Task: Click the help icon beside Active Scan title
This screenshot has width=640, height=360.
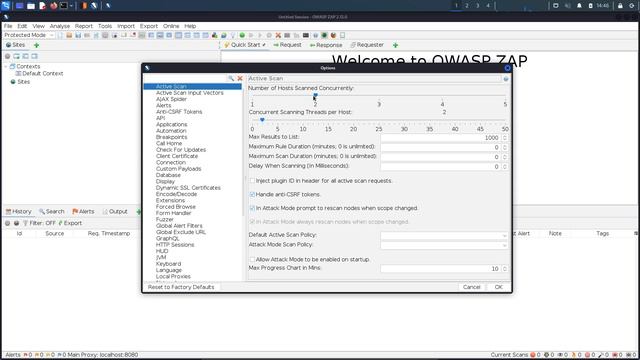Action: click(x=506, y=78)
